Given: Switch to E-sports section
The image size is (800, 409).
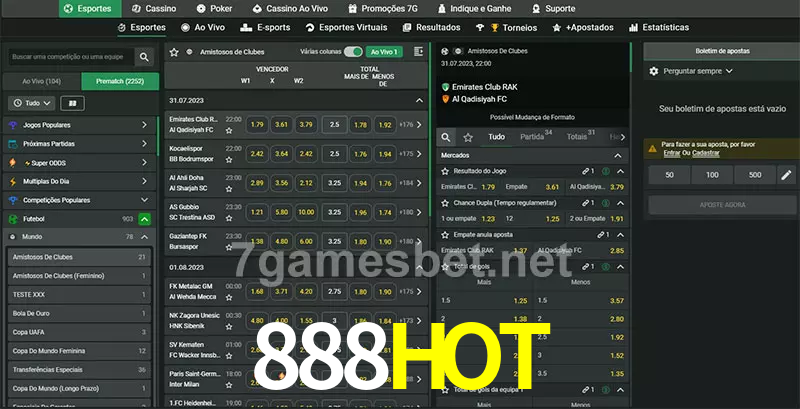Looking at the screenshot, I should (265, 28).
